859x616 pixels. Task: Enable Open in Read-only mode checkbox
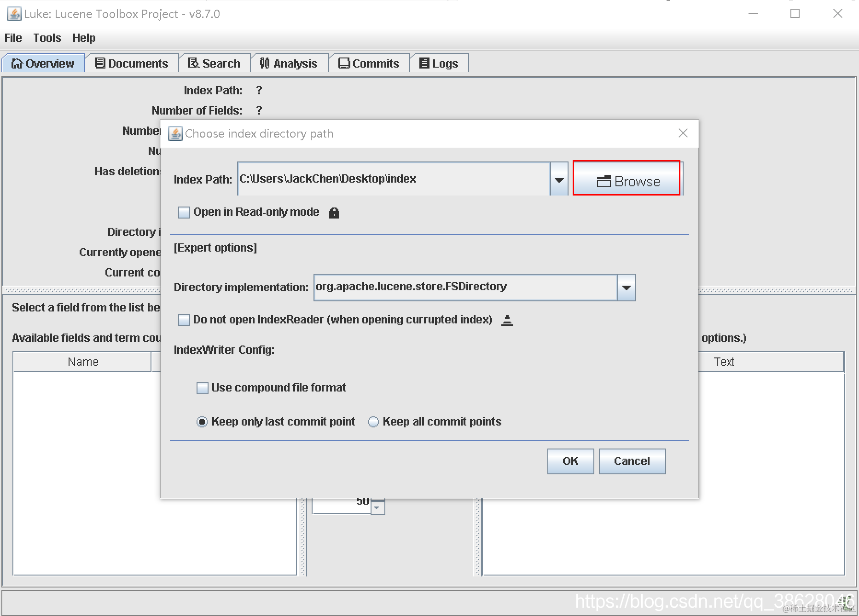(184, 213)
